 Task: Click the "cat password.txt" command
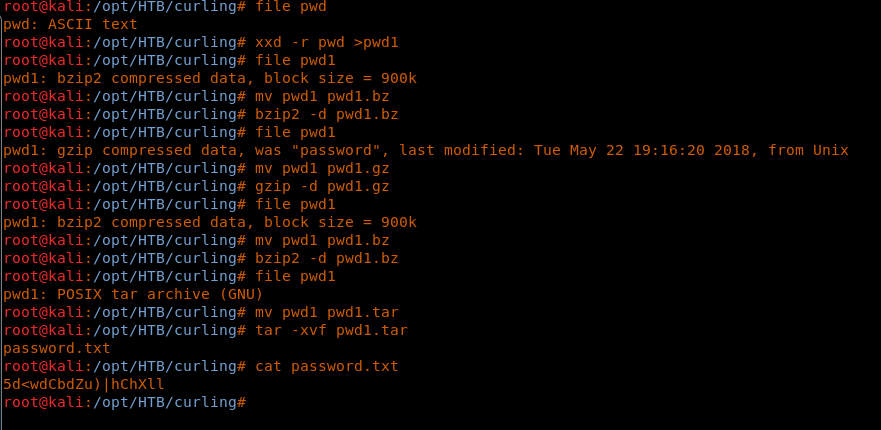[x=327, y=367]
